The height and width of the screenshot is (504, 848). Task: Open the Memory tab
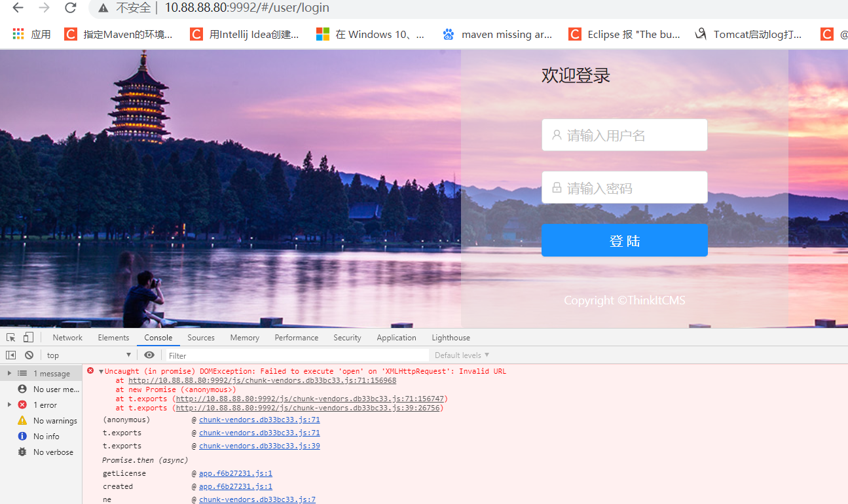[245, 338]
